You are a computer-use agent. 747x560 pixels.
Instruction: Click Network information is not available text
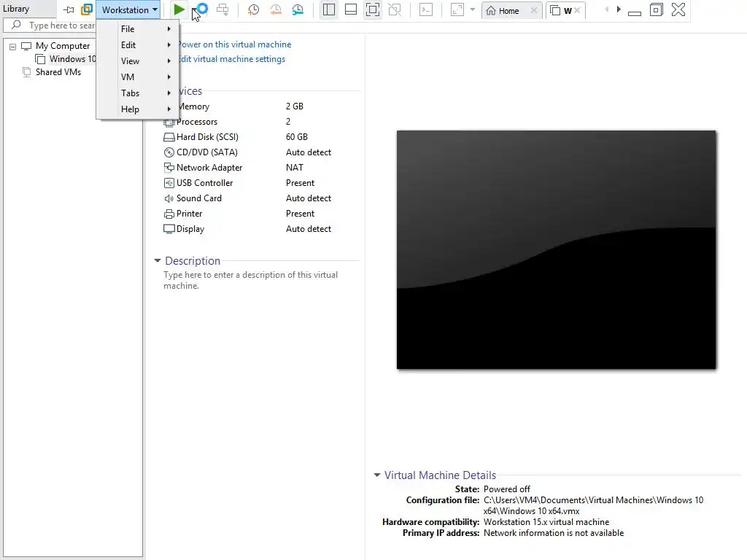click(554, 533)
